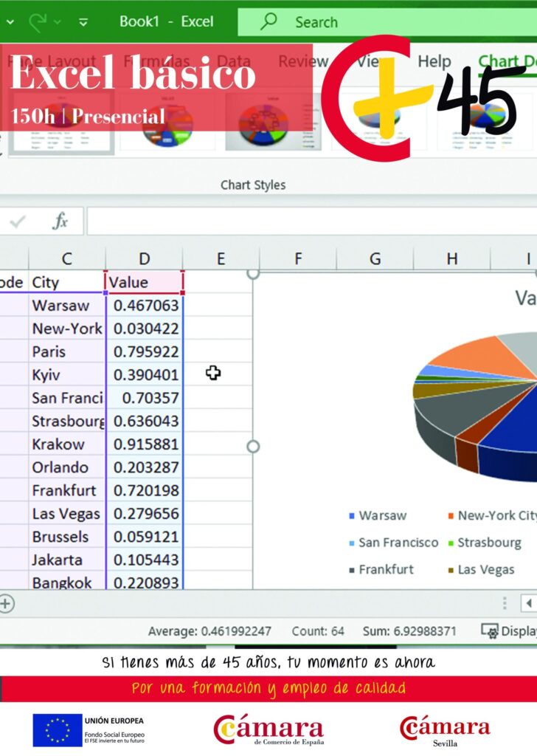Add a new sheet with plus button

pyautogui.click(x=6, y=603)
